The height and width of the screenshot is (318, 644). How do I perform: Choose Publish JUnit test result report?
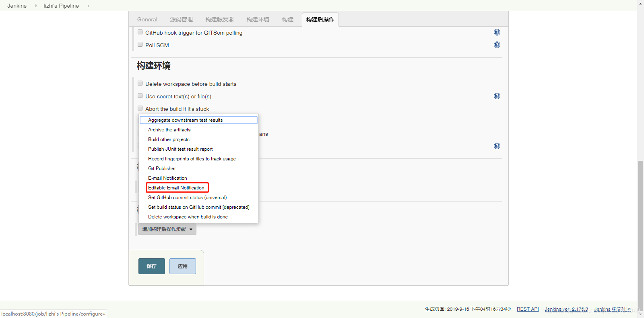pyautogui.click(x=198, y=149)
